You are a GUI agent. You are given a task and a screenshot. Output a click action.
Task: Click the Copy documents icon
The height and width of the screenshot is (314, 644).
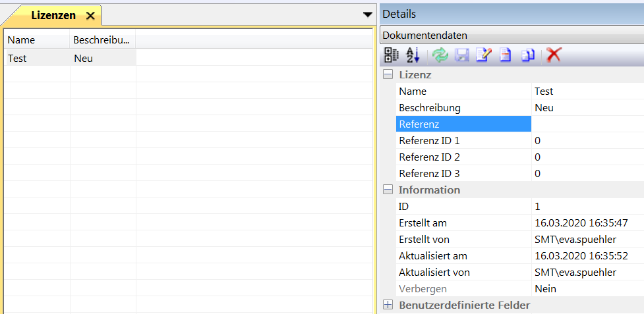[x=527, y=55]
